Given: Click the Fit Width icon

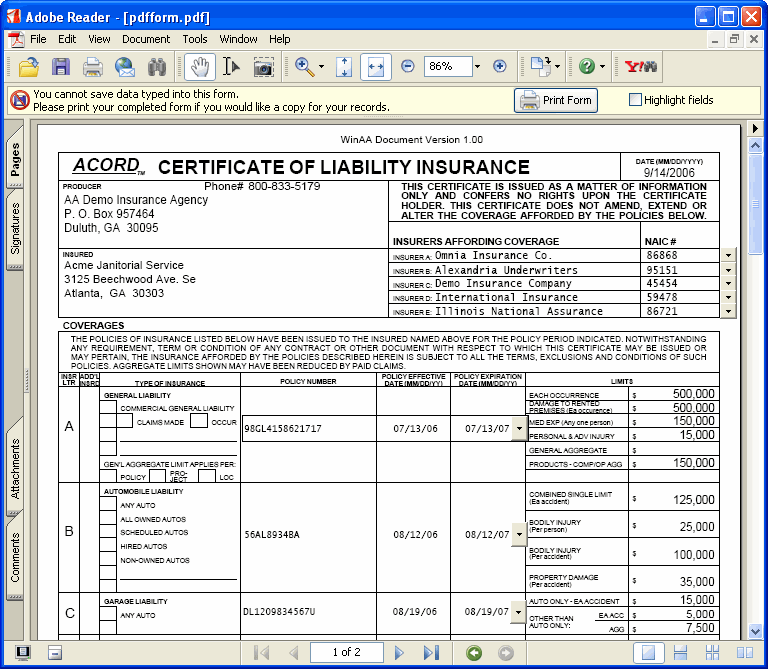Looking at the screenshot, I should [x=376, y=67].
